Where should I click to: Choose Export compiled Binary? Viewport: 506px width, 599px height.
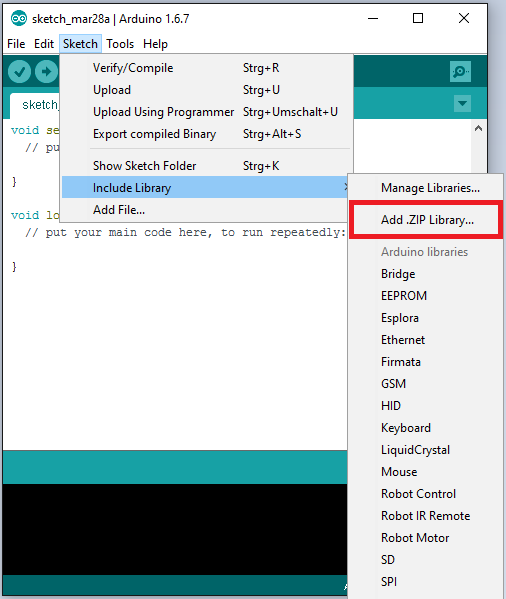click(x=206, y=134)
